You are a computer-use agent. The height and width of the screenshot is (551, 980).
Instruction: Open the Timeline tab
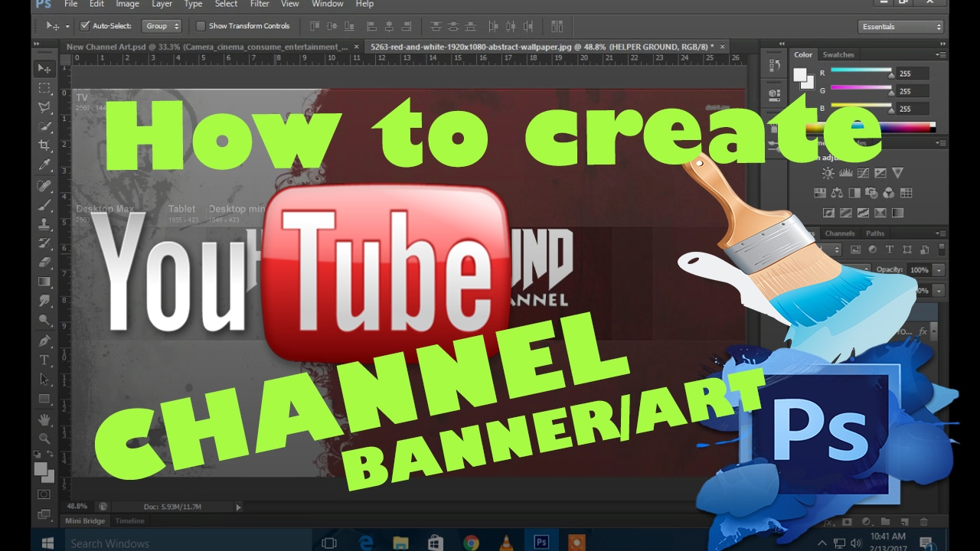(x=129, y=521)
